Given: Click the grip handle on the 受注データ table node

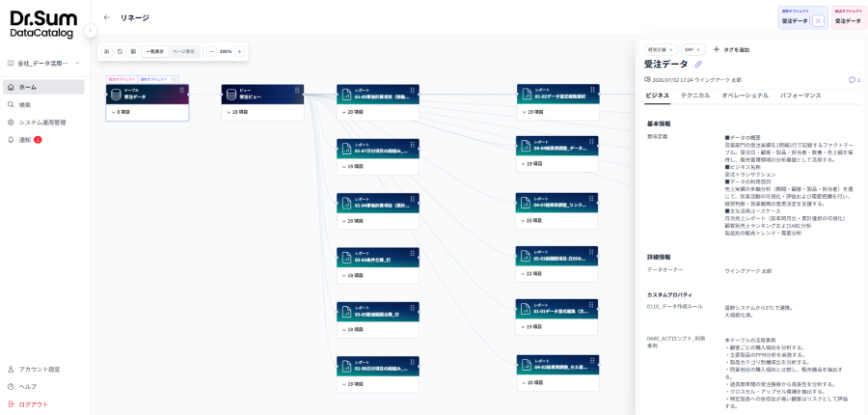Looking at the screenshot, I should tap(181, 91).
